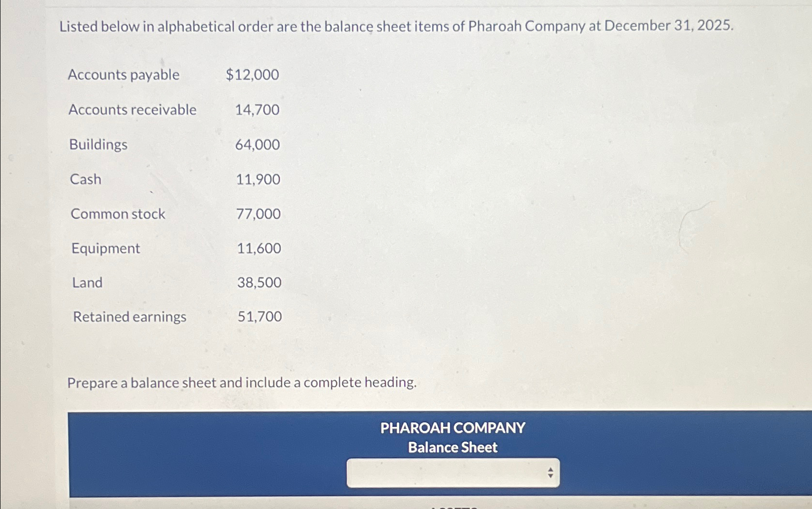Viewport: 812px width, 509px height.
Task: Click the PHAROAH COMPANY heading
Action: point(453,428)
